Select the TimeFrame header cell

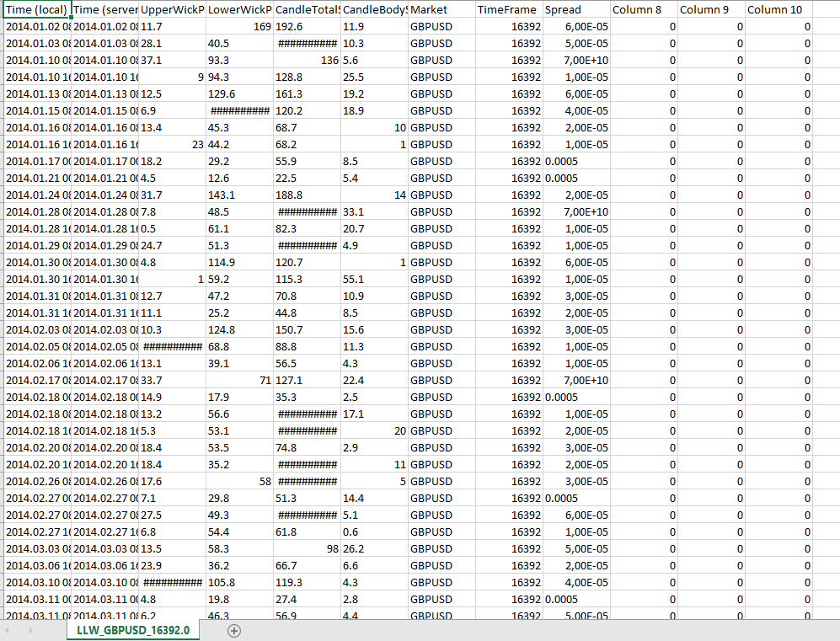(x=510, y=9)
